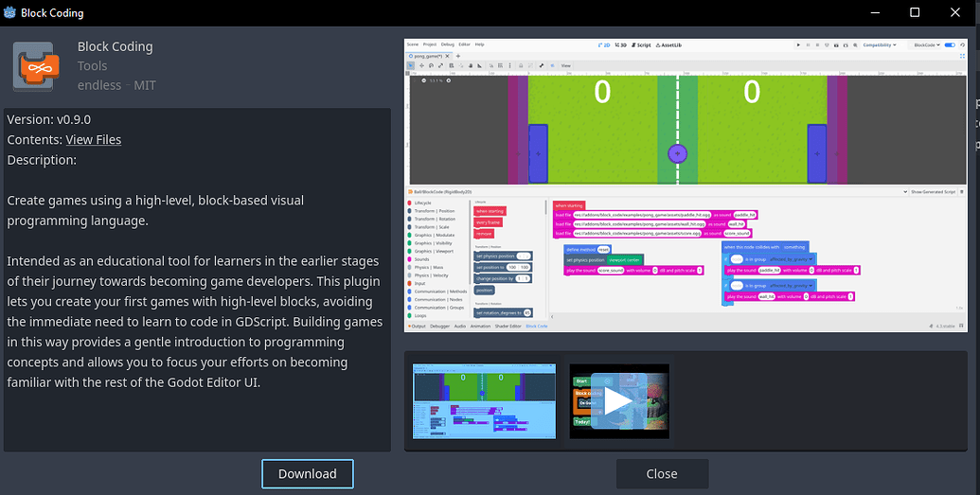Click the MIT license label
The image size is (980, 495).
coord(144,85)
